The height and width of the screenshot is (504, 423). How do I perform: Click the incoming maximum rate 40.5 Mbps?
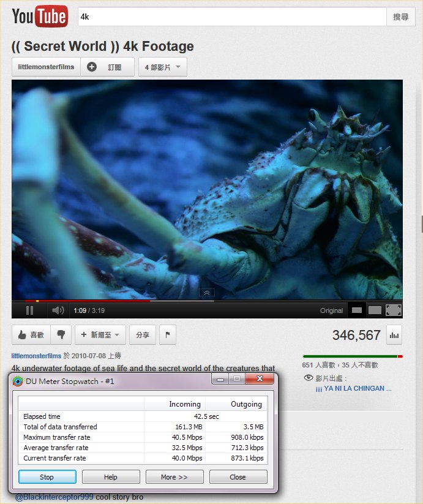tap(187, 437)
